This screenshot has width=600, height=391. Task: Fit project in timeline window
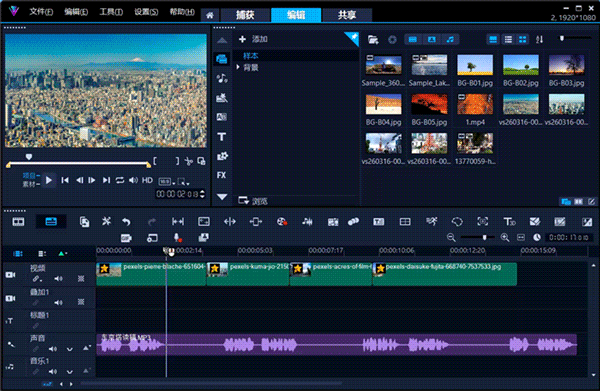click(x=521, y=238)
